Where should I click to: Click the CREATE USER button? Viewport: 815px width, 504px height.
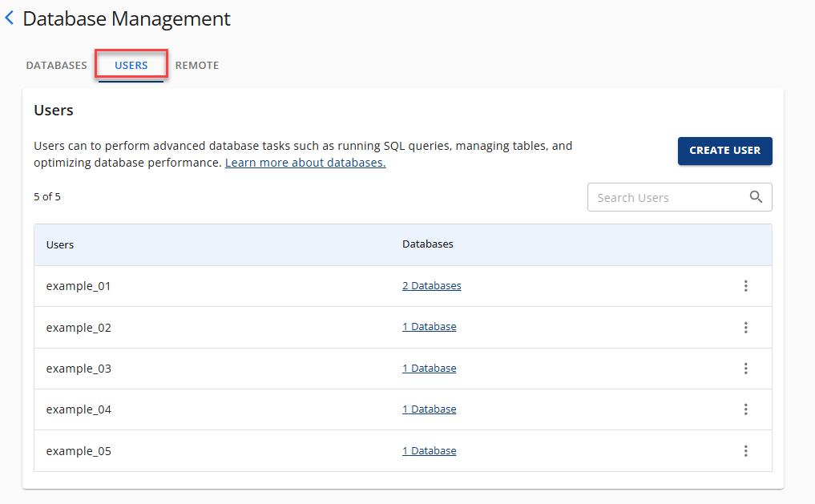point(724,151)
